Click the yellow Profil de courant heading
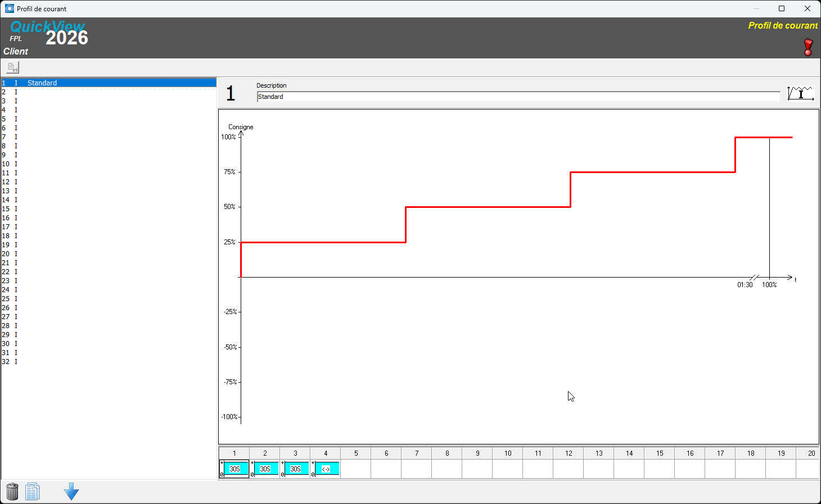This screenshot has height=504, width=821. [x=783, y=25]
